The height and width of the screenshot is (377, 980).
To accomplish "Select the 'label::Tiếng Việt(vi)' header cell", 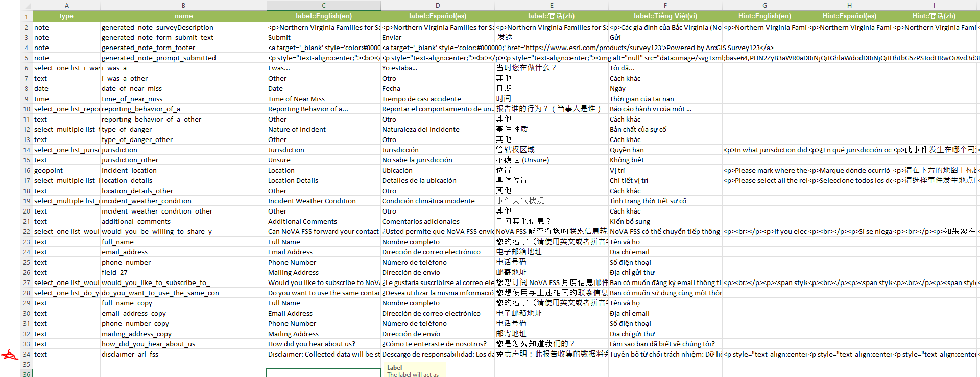I will pyautogui.click(x=665, y=16).
